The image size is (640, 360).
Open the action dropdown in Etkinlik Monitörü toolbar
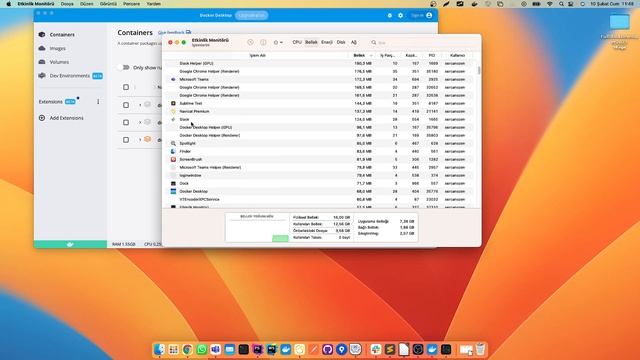tap(278, 42)
